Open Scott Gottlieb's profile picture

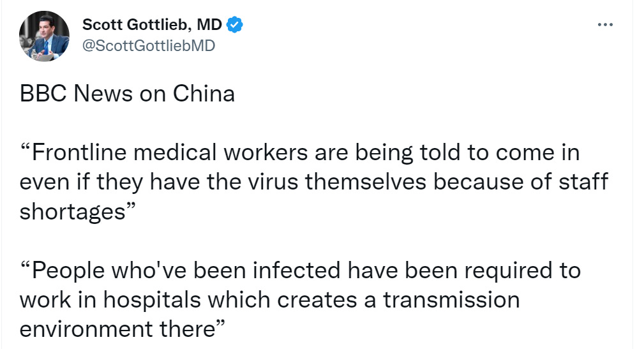[44, 36]
